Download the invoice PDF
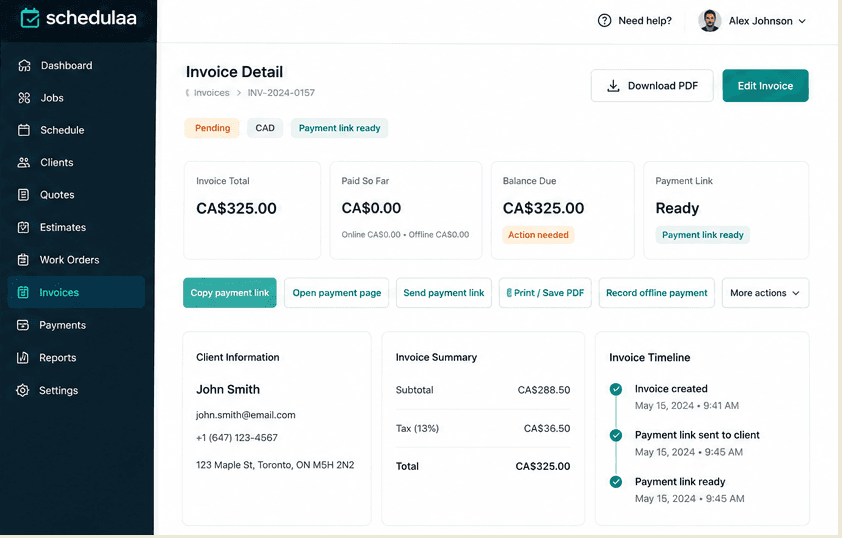The height and width of the screenshot is (538, 842). click(652, 86)
